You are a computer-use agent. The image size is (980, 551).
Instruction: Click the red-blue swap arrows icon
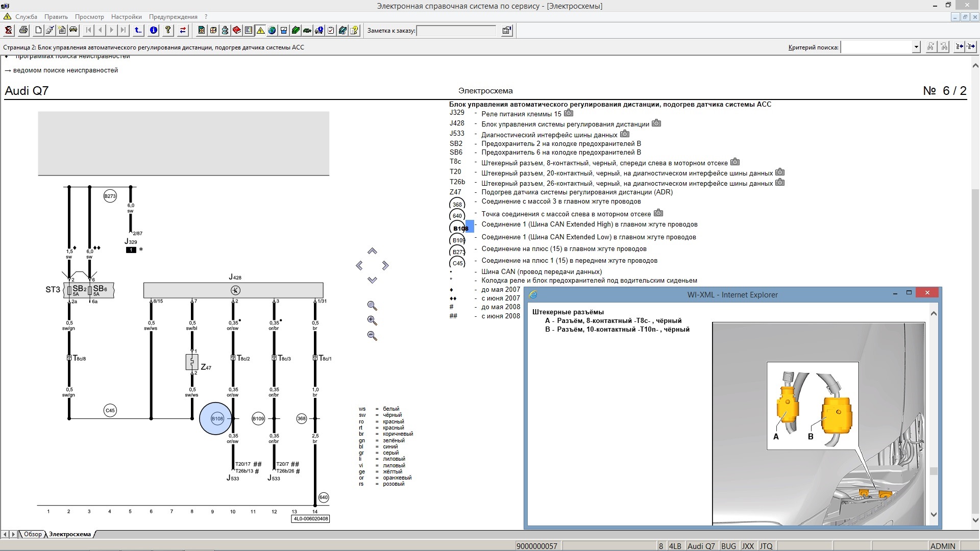click(x=183, y=31)
